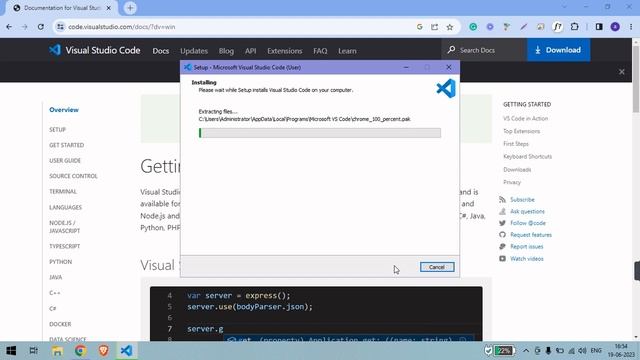This screenshot has height=360, width=640.
Task: Open the Extensions puzzle icon in Chrome
Action: pyautogui.click(x=574, y=27)
